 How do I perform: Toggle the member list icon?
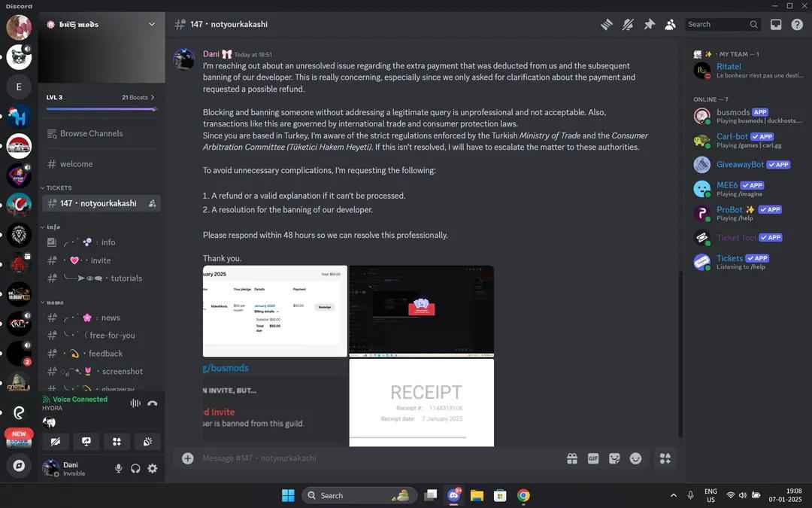coord(670,24)
